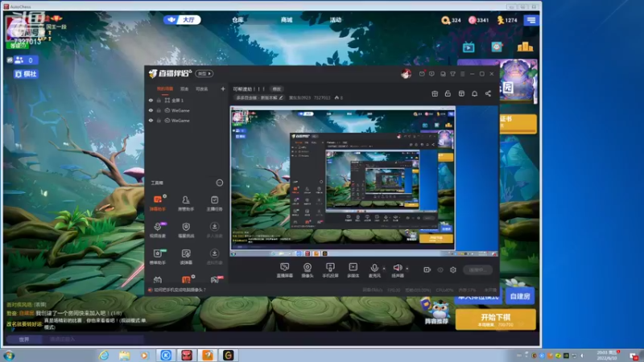Viewport: 644px width, 362px height.
Task: Open the ranking helper star tool
Action: [x=158, y=257]
